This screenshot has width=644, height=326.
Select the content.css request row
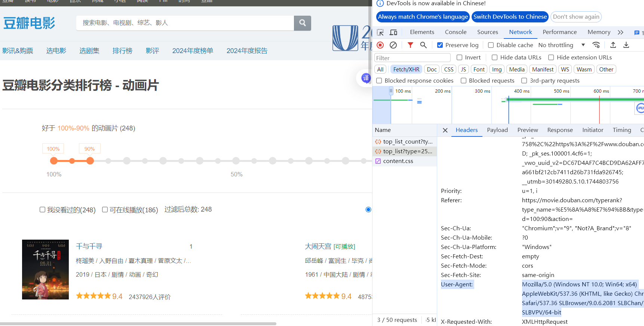(405, 161)
